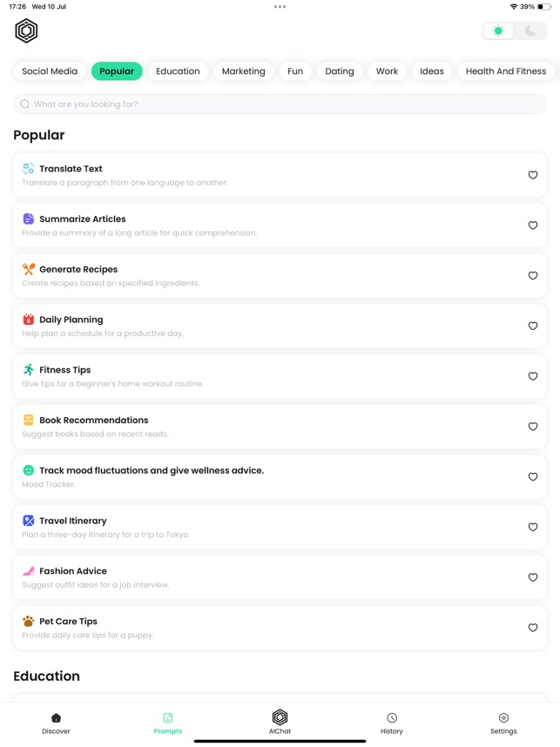Switch to dark mode moon toggle
Viewport: 560px width, 747px height.
point(530,31)
